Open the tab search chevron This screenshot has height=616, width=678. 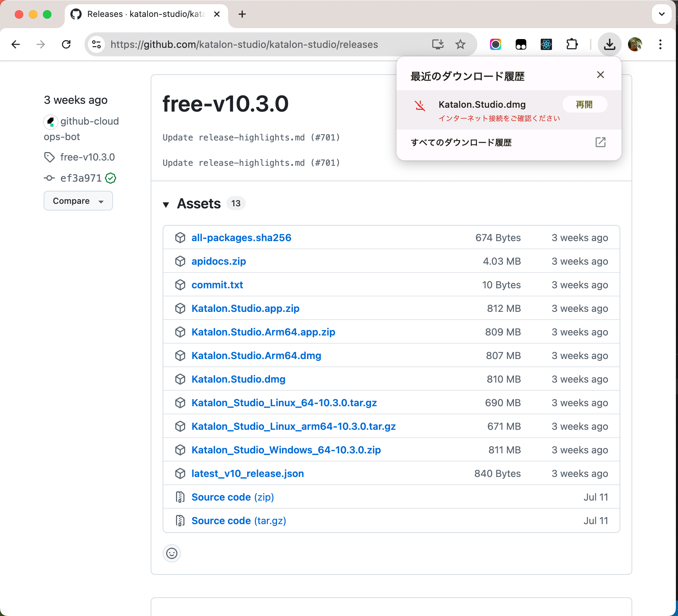tap(661, 14)
